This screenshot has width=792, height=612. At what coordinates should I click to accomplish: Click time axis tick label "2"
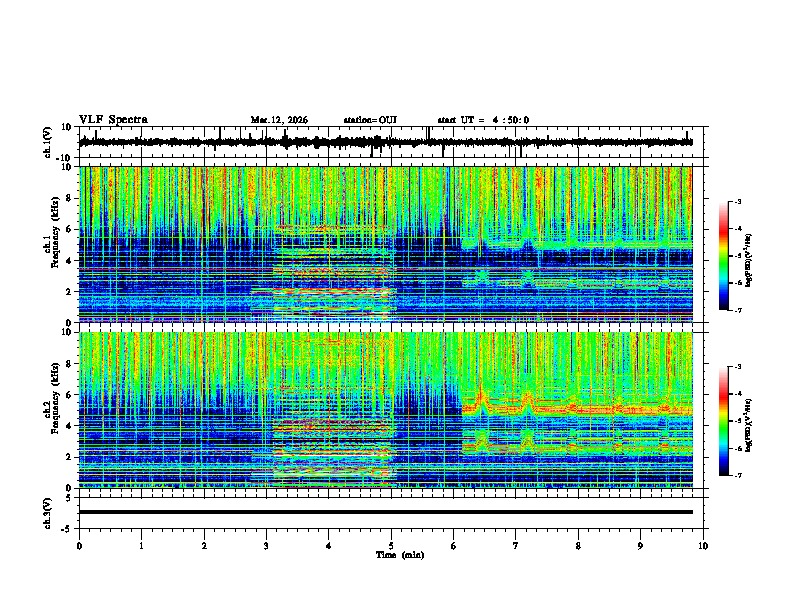pyautogui.click(x=204, y=546)
